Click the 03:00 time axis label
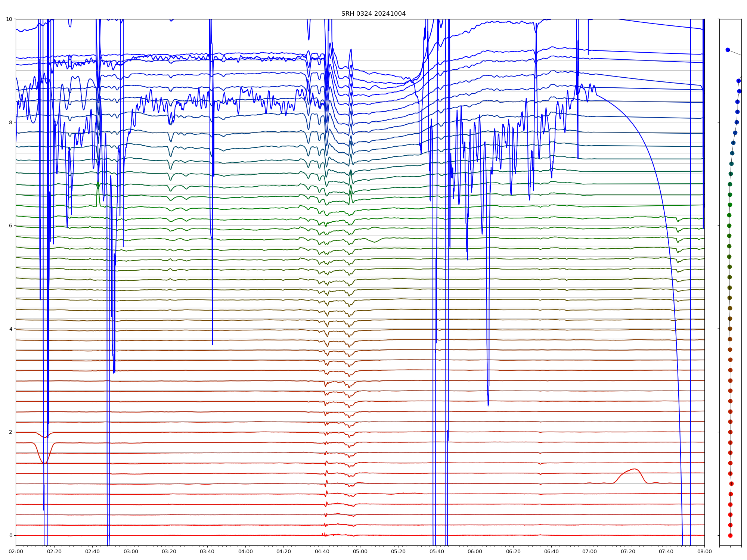The width and height of the screenshot is (747, 560). click(131, 551)
